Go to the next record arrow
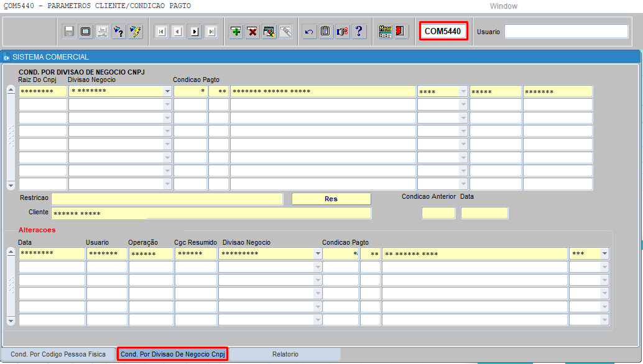 pos(195,32)
